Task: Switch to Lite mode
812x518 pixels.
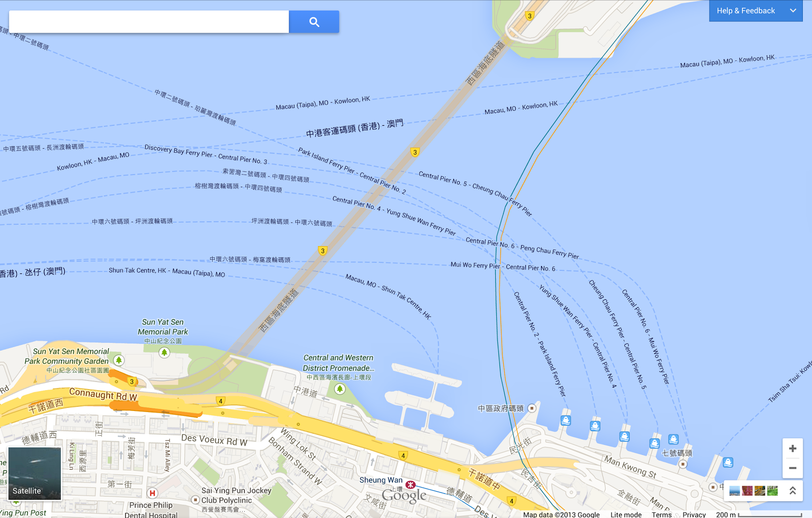Action: click(626, 514)
